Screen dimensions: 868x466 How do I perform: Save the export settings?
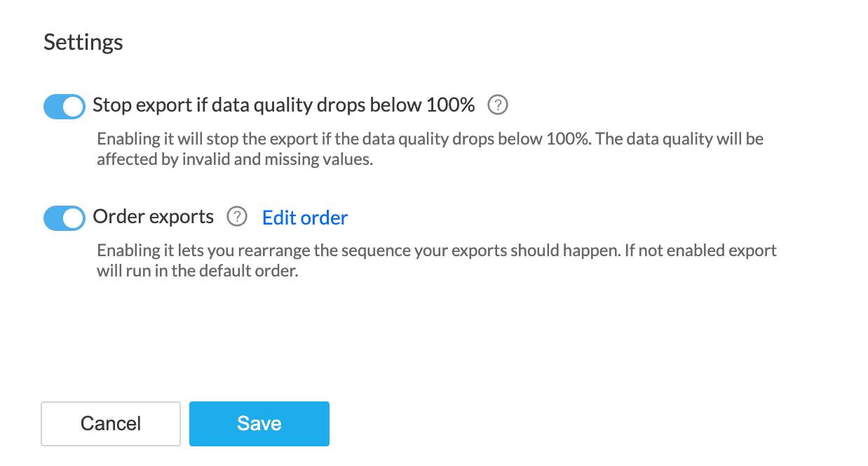(x=259, y=423)
